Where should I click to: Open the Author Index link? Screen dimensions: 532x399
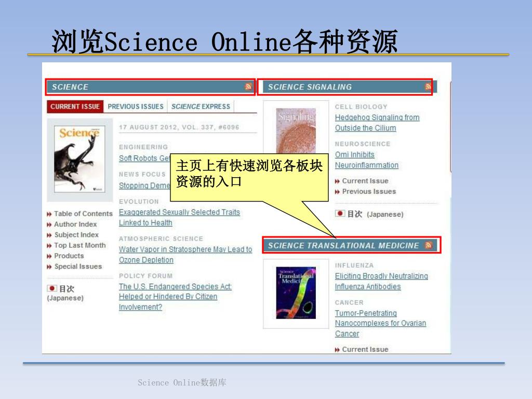click(x=75, y=224)
